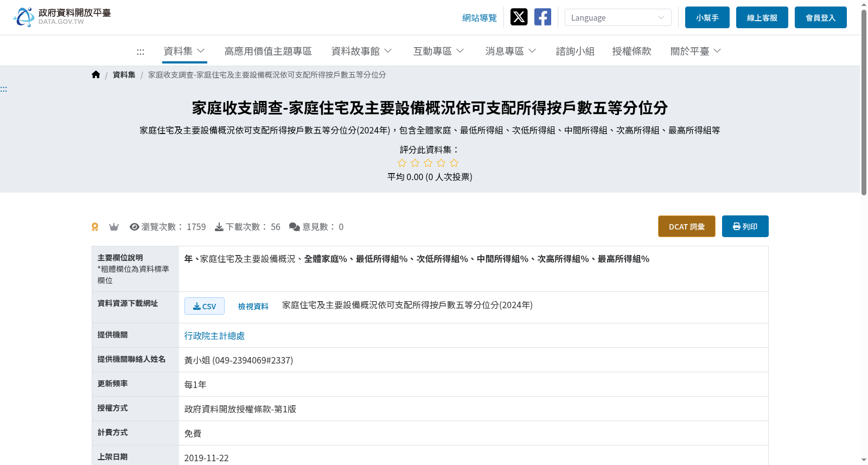Click the gold award badge icon
Screen dimensions: 868x465
pos(95,227)
